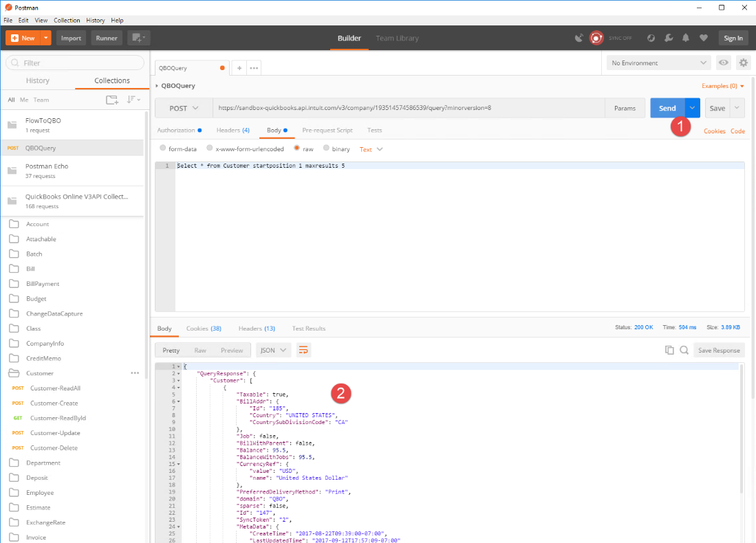This screenshot has height=543, width=756.
Task: Open the FlowToQBO collection folder
Action: 72,125
